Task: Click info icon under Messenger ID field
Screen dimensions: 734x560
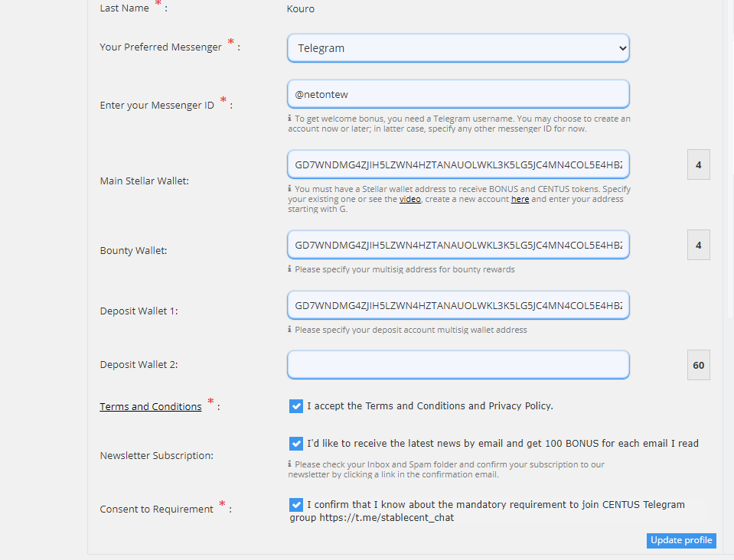Action: (x=290, y=119)
